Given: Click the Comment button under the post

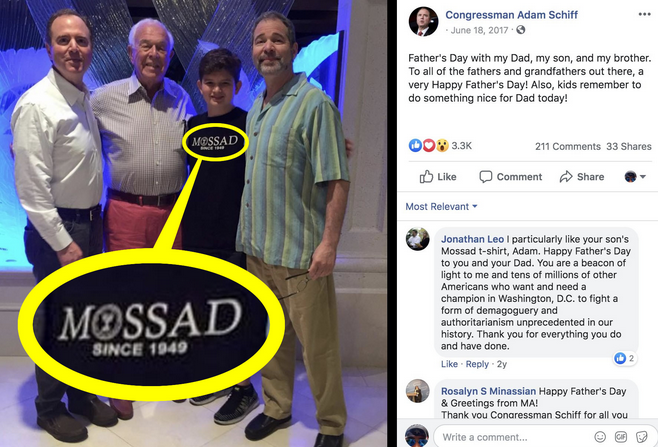Looking at the screenshot, I should (510, 177).
